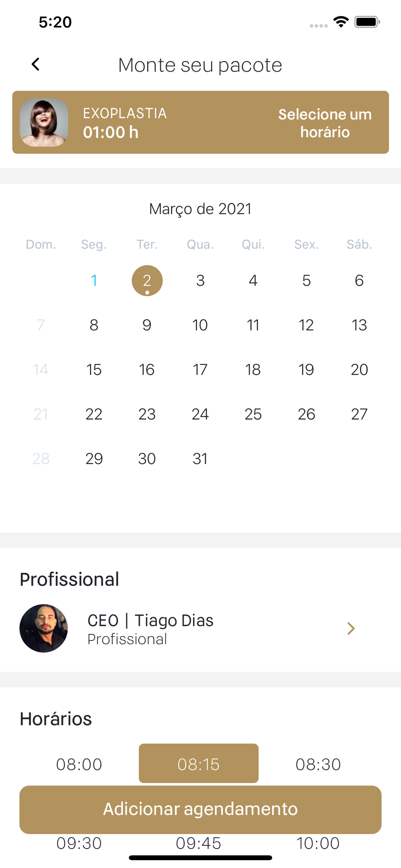401x868 pixels.
Task: Select day 18 in the calendar
Action: (253, 370)
